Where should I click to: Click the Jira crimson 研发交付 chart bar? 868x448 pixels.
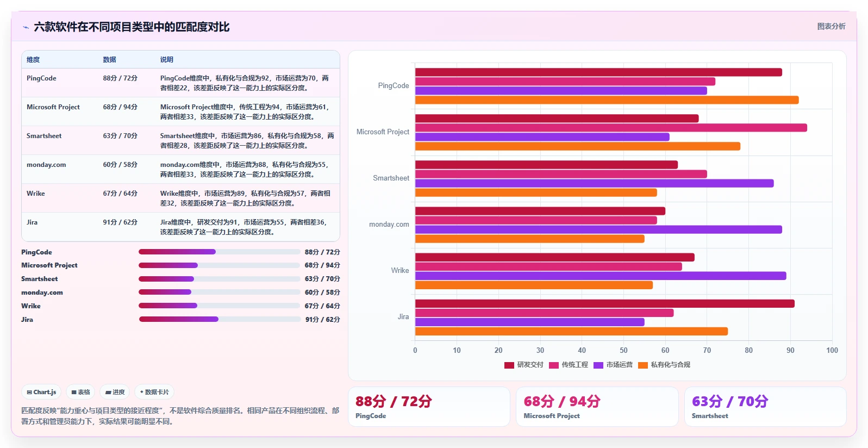click(605, 303)
